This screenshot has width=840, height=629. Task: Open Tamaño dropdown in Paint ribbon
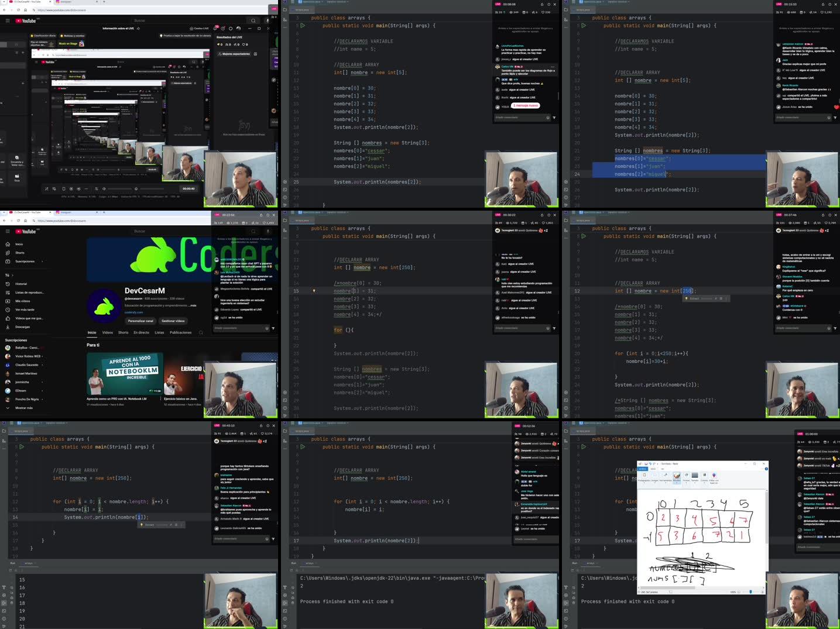695,477
